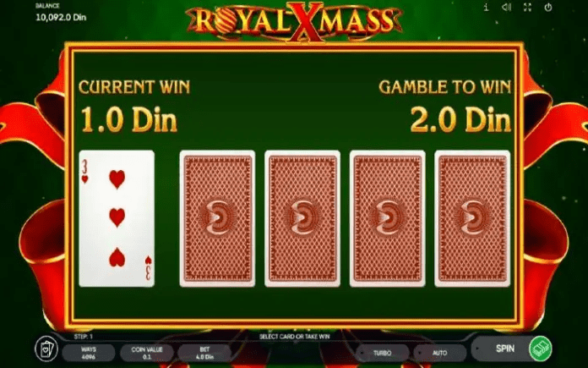Click the green take win icon
The width and height of the screenshot is (588, 368).
coord(540,349)
